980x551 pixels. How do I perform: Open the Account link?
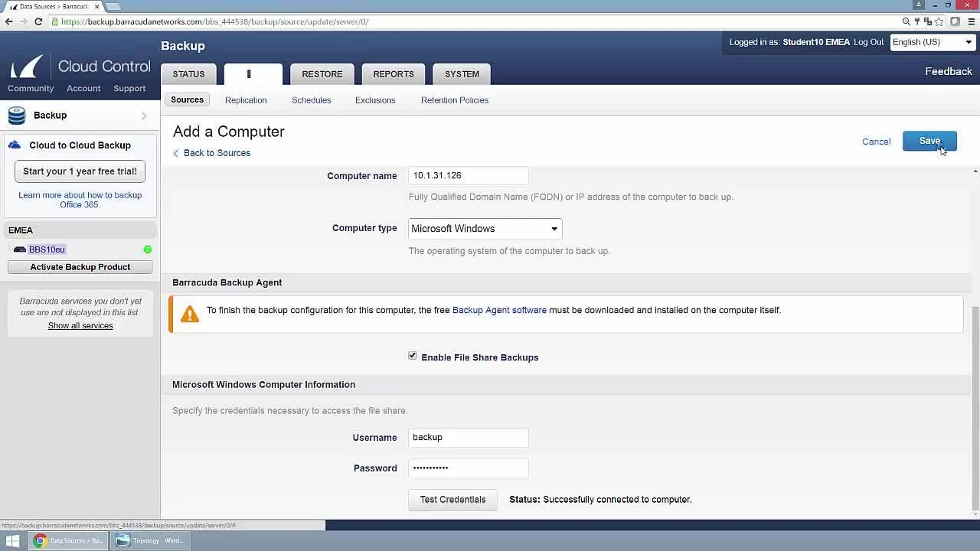[x=83, y=88]
